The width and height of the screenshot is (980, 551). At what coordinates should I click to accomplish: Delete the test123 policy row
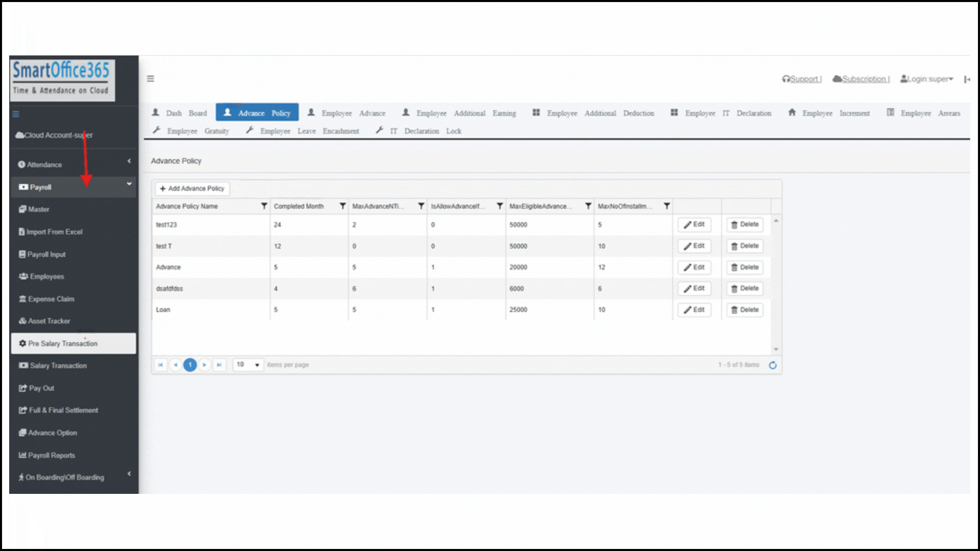pyautogui.click(x=745, y=224)
